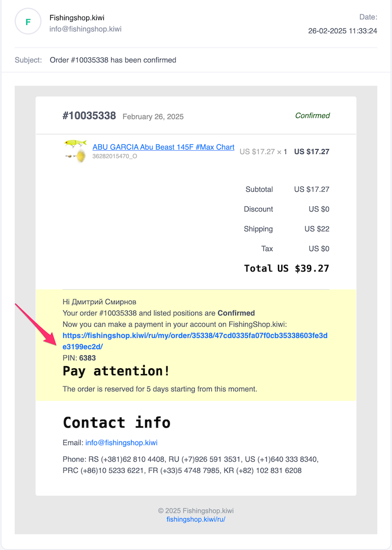This screenshot has width=392, height=550.
Task: Click the ABU GARCIA lure product thumbnail
Action: [x=75, y=151]
